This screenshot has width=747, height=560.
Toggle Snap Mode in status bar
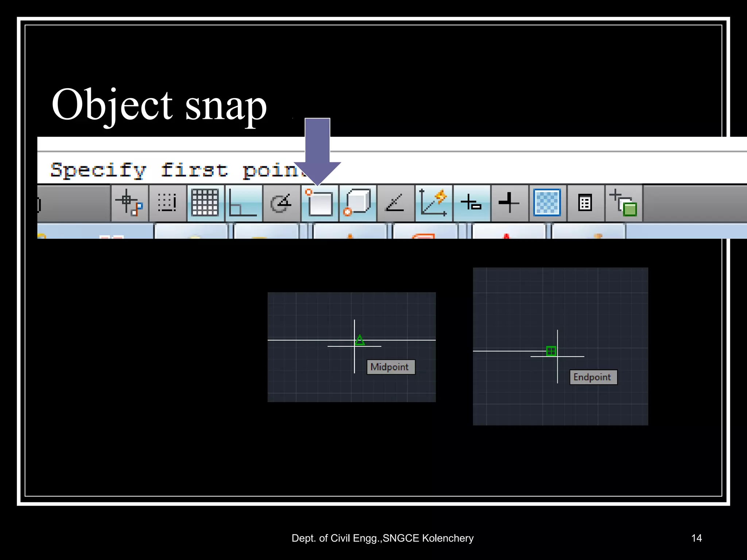167,203
